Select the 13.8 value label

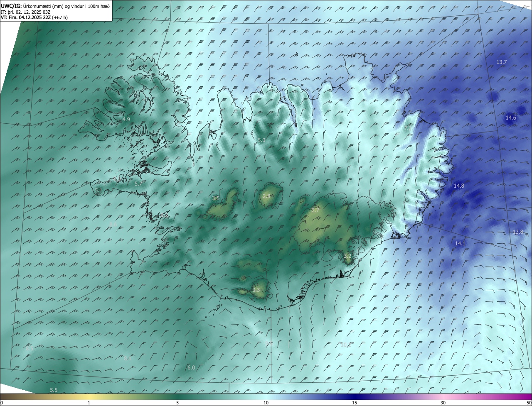pos(518,232)
